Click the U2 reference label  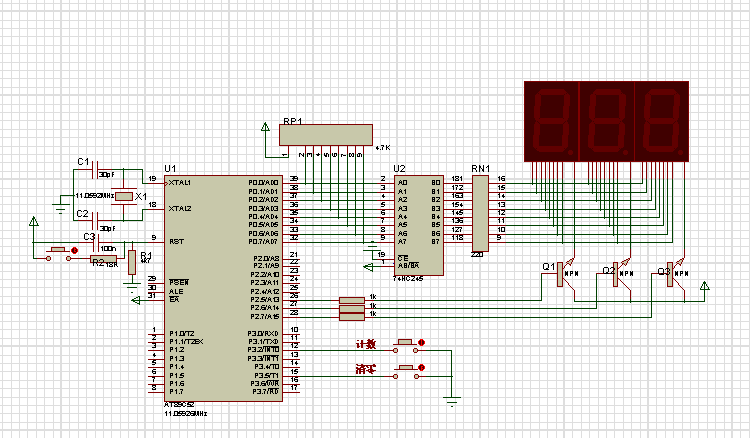[399, 168]
